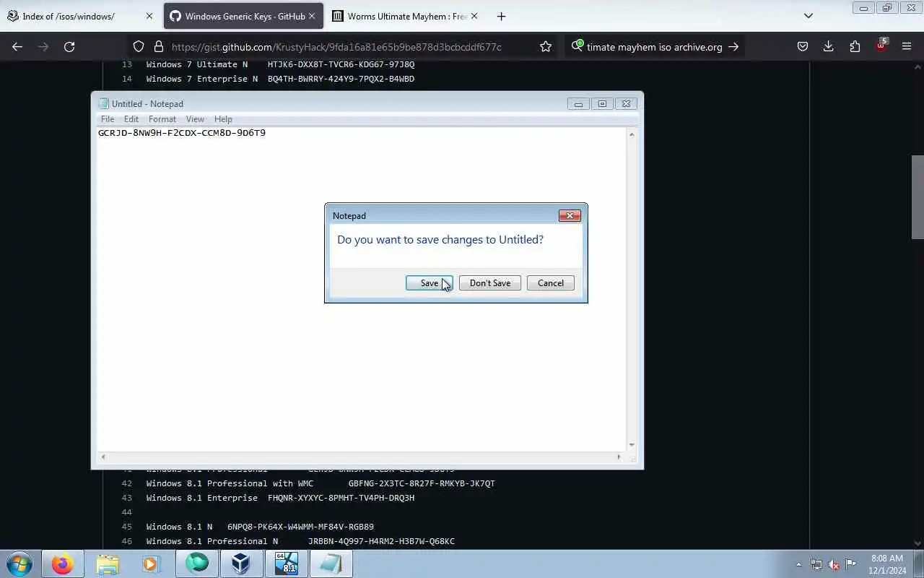
Task: Show site security lock information
Action: (159, 46)
